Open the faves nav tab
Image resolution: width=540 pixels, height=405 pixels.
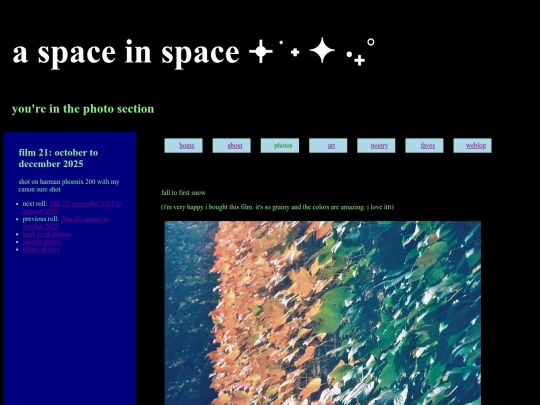point(424,146)
